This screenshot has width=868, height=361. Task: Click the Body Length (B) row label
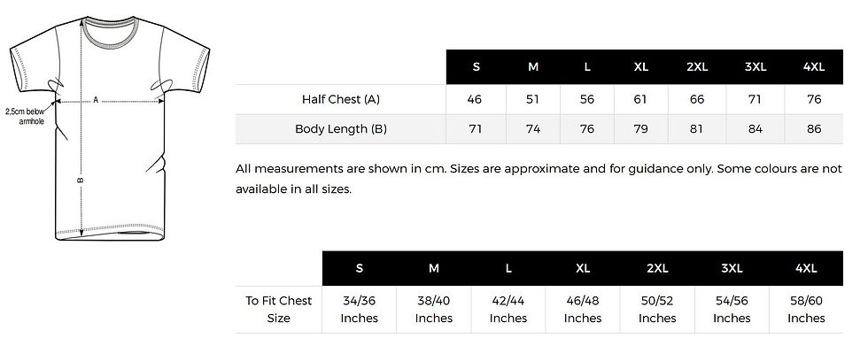click(x=340, y=129)
